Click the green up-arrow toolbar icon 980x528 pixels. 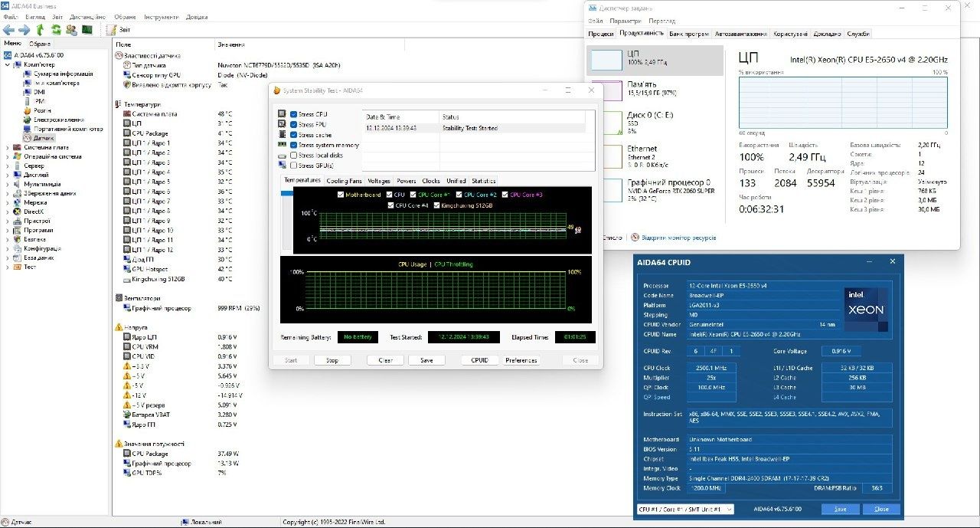(40, 30)
